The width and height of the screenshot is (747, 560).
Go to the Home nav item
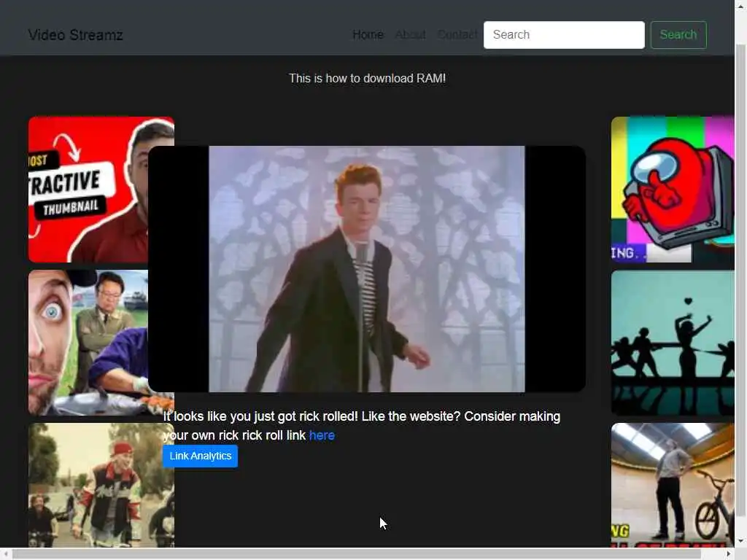click(368, 35)
